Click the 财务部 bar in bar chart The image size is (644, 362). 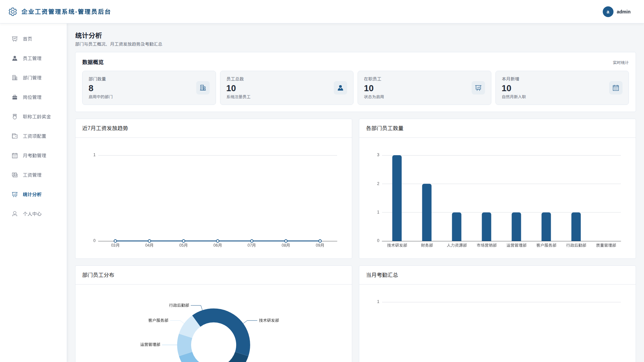click(427, 213)
